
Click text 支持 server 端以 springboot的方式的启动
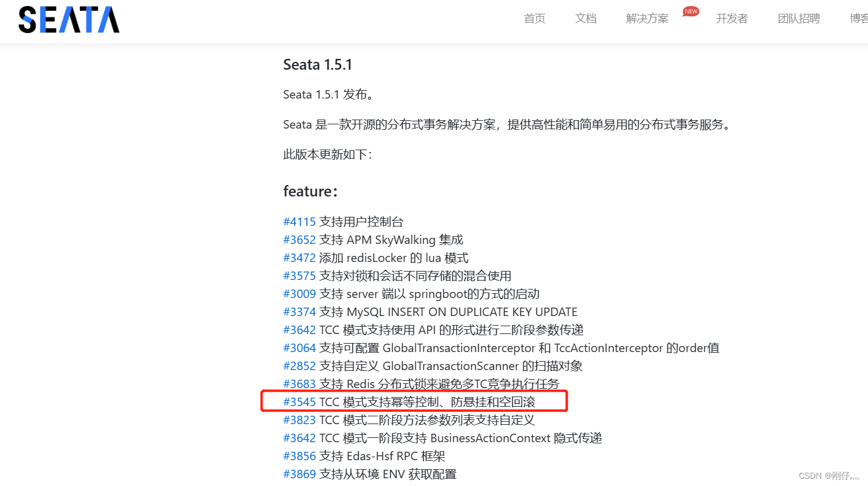[429, 294]
